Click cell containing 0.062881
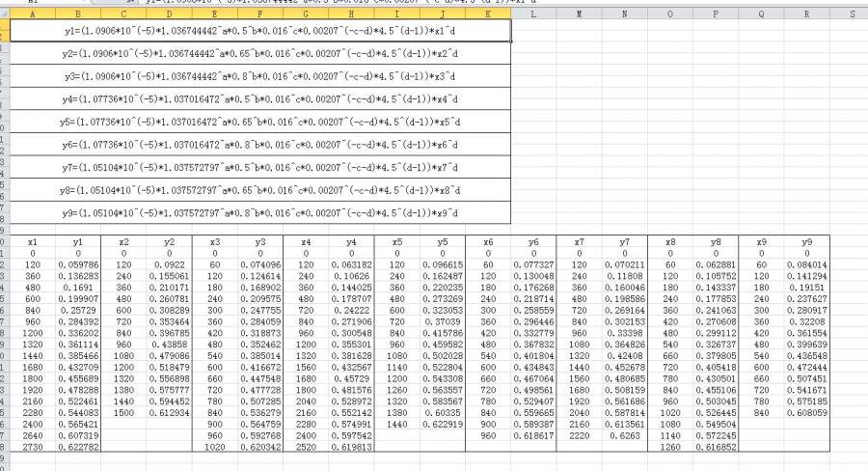Viewport: 868px width, 471px height. coord(716,264)
